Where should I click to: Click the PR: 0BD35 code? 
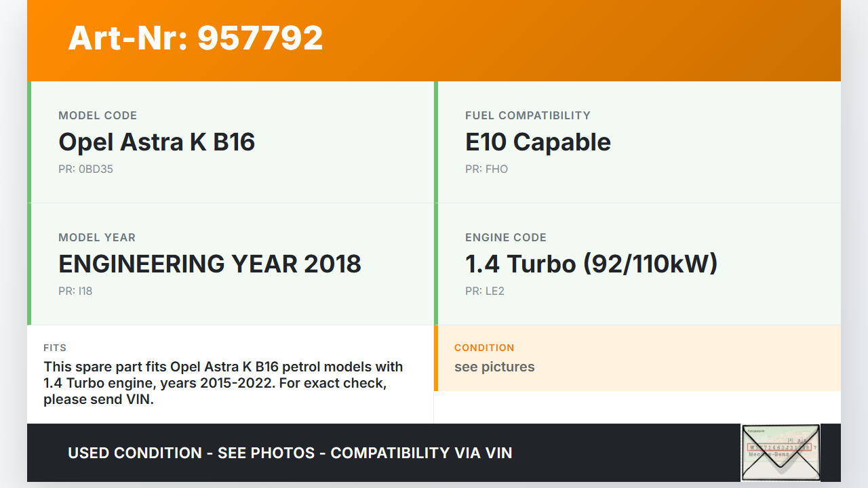[x=85, y=169]
